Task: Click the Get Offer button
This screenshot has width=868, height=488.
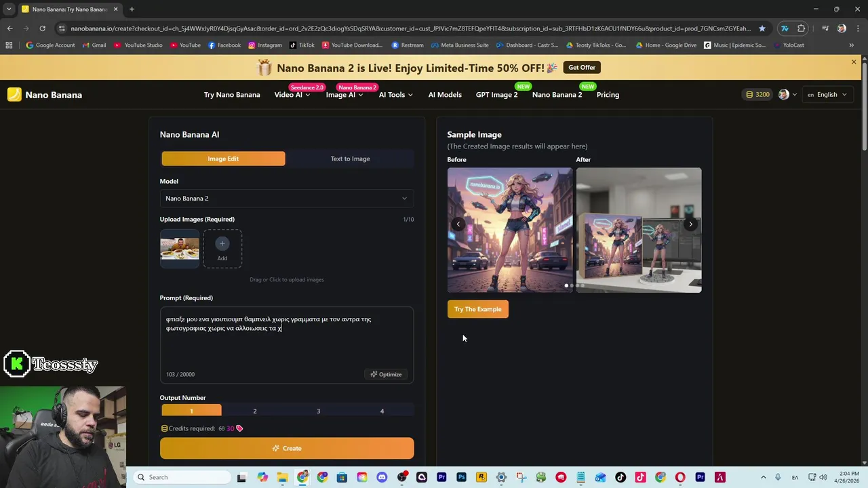Action: 582,68
